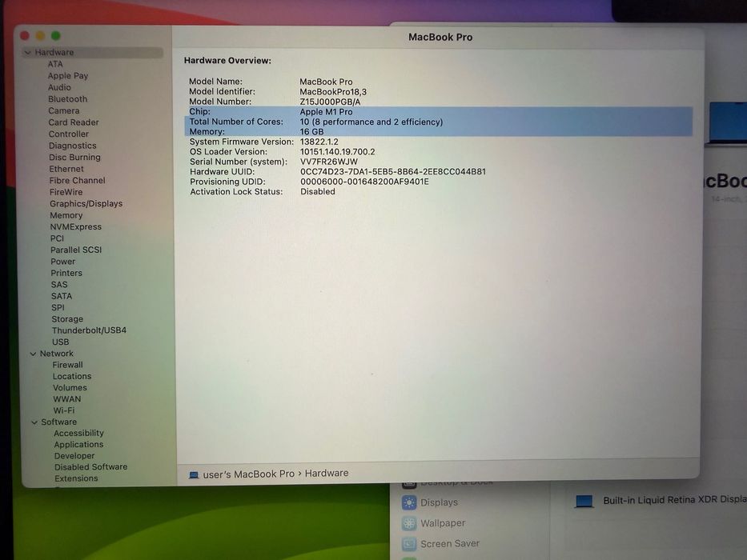Open Parallel SCSI entry
This screenshot has height=560, width=747.
pos(76,250)
